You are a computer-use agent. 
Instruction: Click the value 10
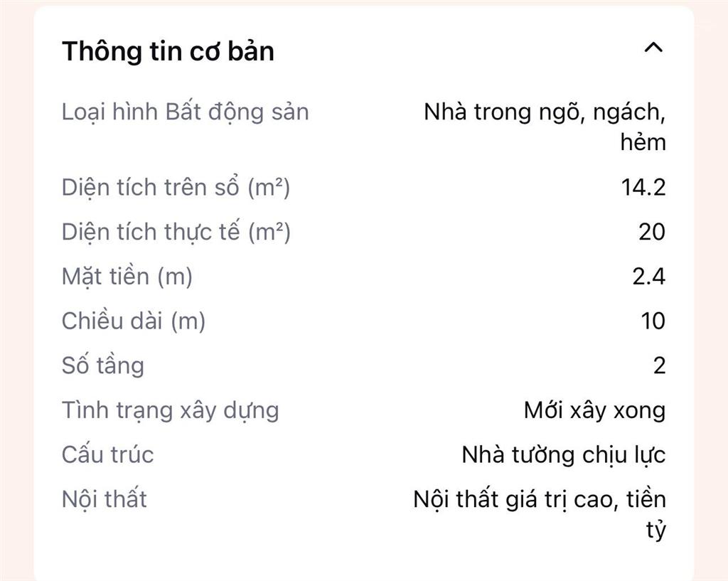point(652,321)
